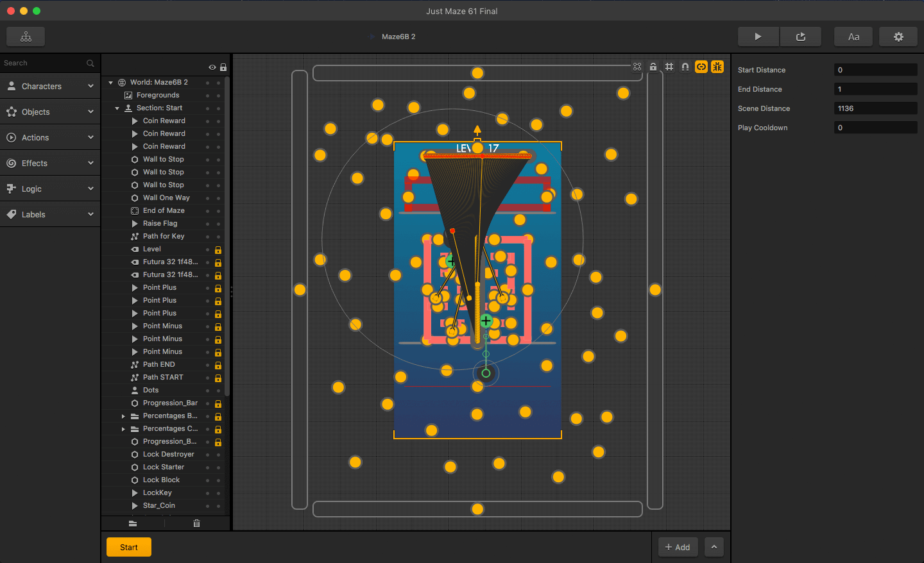
Task: Add a new folder in outliner
Action: pos(133,523)
